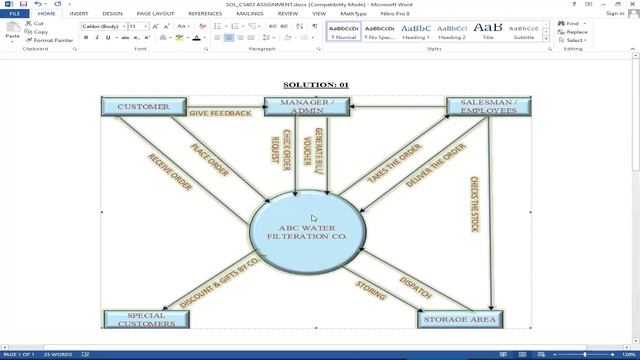Center align text

[229, 38]
